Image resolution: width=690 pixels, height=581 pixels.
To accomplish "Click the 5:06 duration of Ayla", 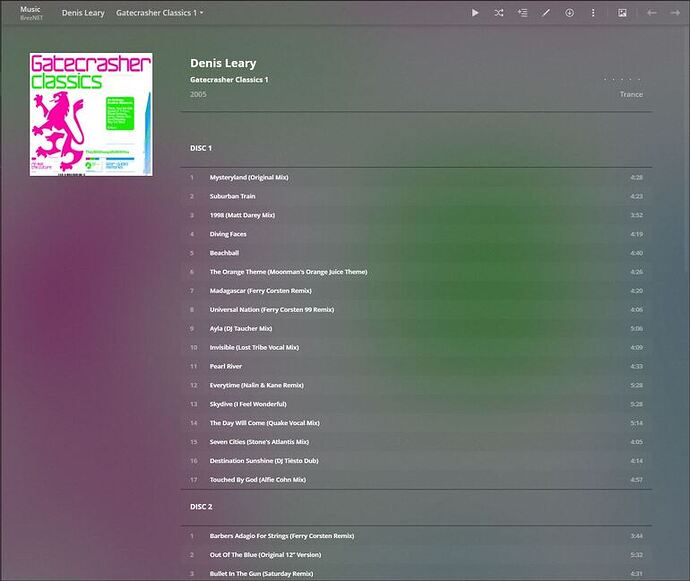I will point(636,329).
